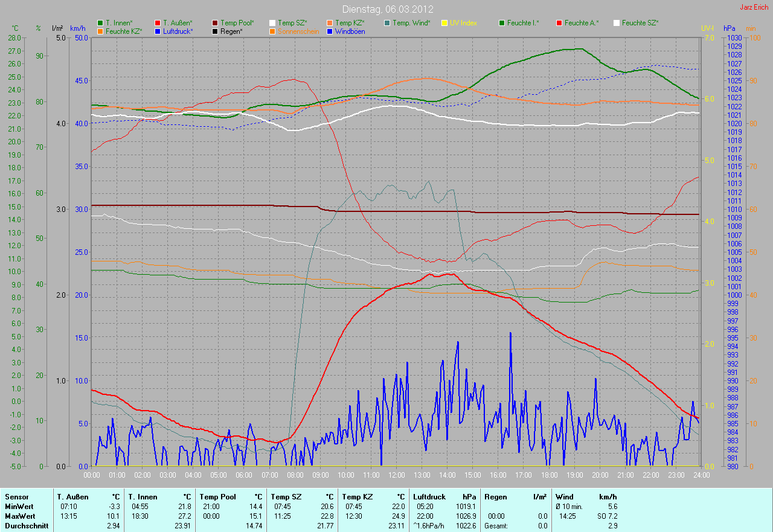Click the Feuchte I. legend label
This screenshot has height=532, width=773.
coord(523,23)
